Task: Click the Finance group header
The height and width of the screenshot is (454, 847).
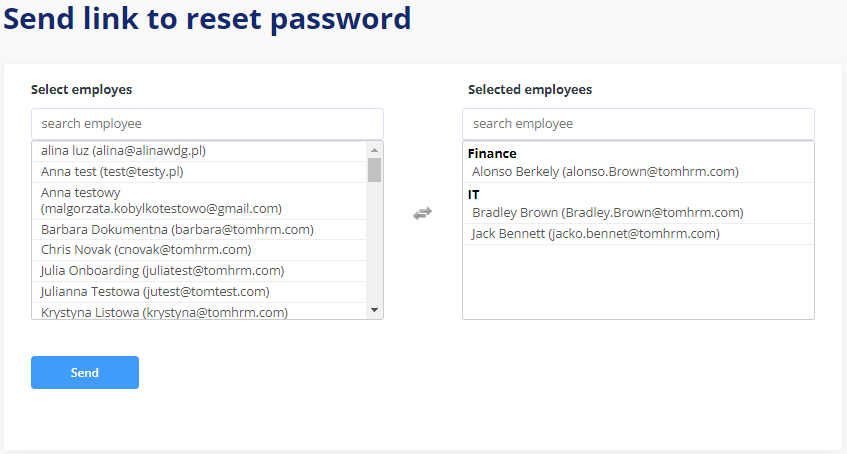Action: pos(492,153)
